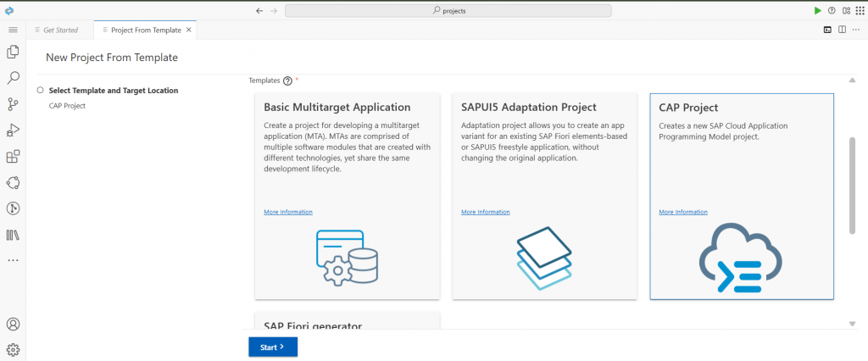Close the Project From Template tab
868x361 pixels.
pyautogui.click(x=188, y=30)
